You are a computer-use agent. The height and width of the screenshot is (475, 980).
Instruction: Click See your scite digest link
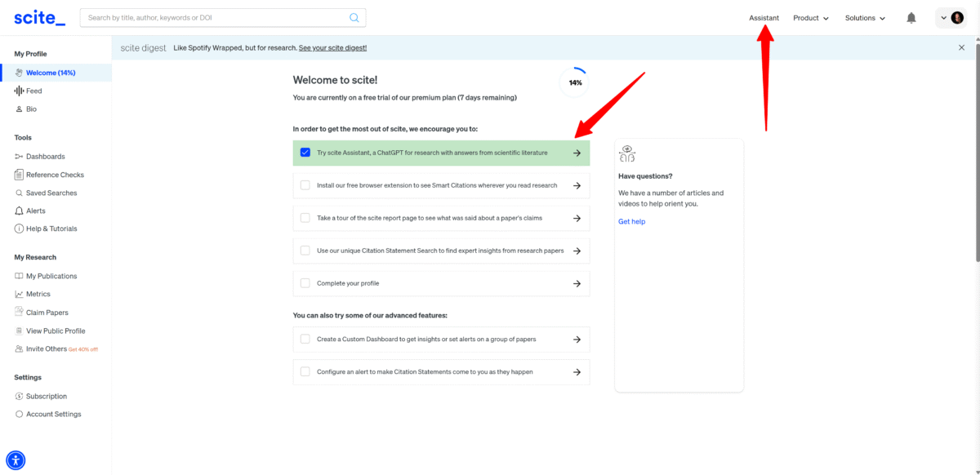coord(332,47)
